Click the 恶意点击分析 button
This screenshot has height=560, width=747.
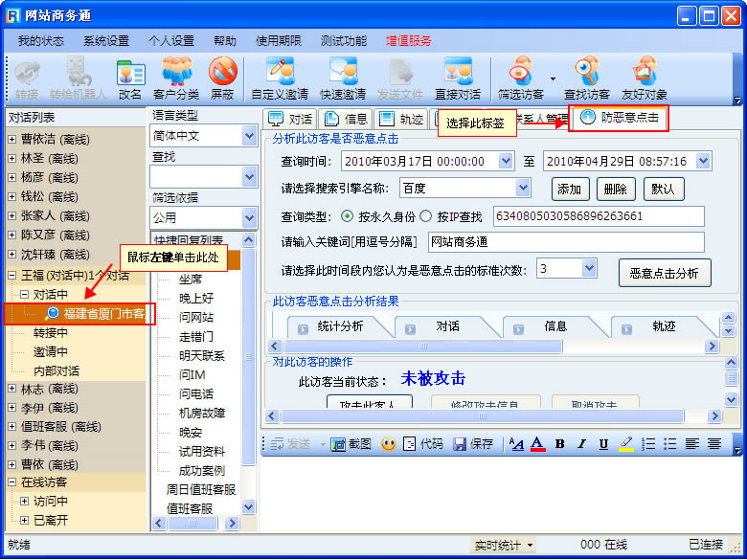[665, 273]
